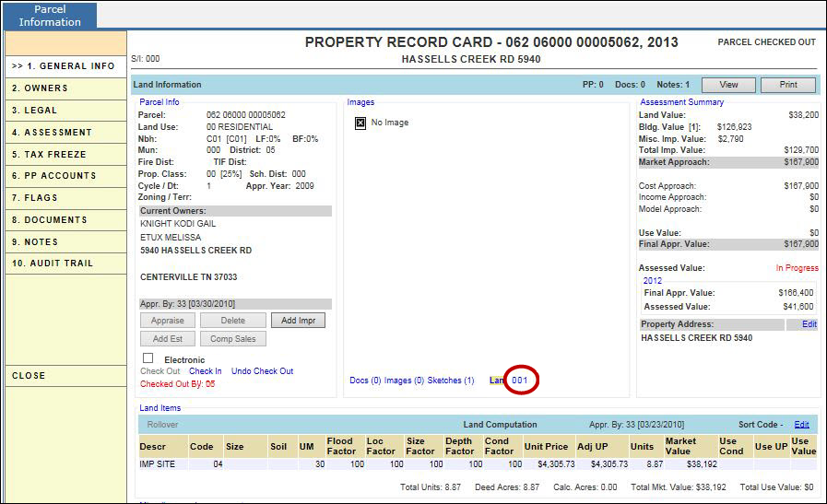The height and width of the screenshot is (504, 827).
Task: Go to the 4. Assessment section
Action: (52, 133)
